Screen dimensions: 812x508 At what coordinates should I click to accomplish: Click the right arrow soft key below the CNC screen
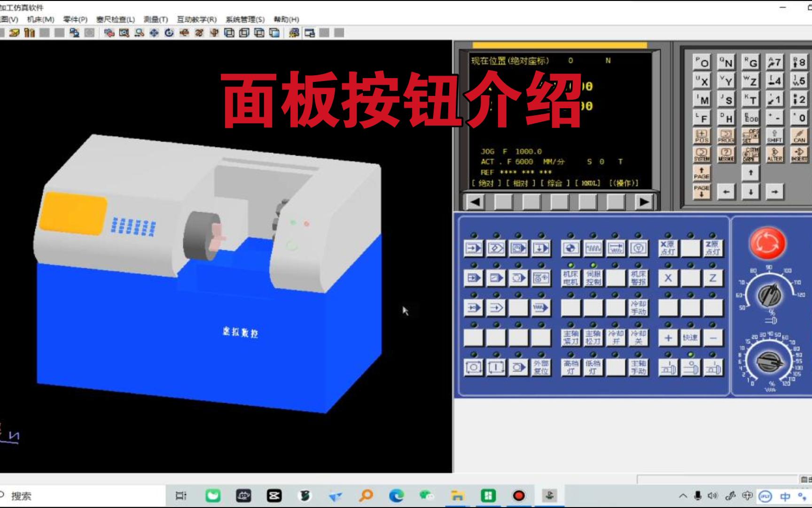pos(643,201)
